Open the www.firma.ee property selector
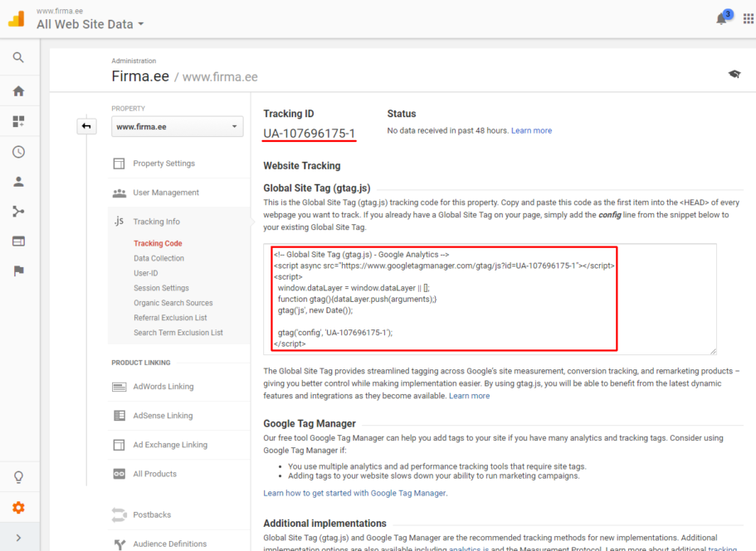The image size is (756, 551). click(177, 126)
